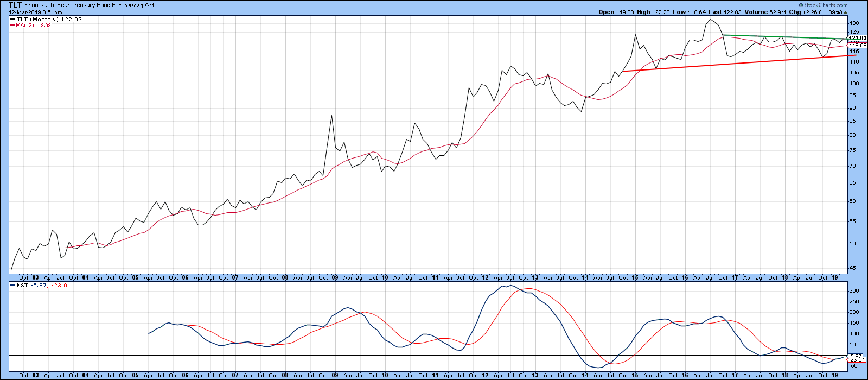This screenshot has width=868, height=380.
Task: Click the 250 label on the KST axis
Action: pos(854,302)
